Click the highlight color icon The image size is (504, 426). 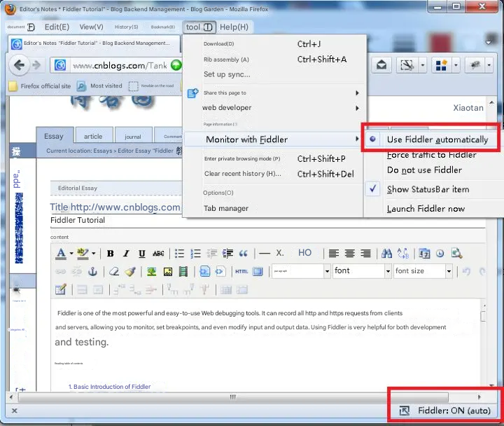click(x=83, y=254)
